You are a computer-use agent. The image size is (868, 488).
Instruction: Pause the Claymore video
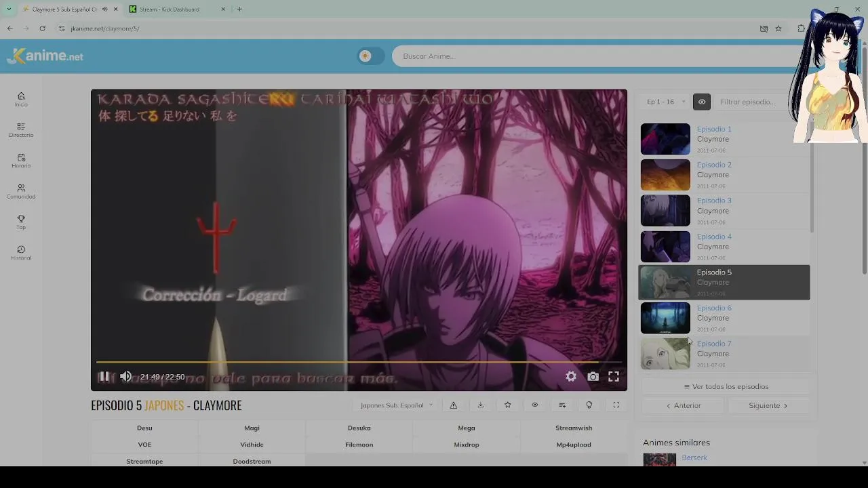pyautogui.click(x=104, y=377)
